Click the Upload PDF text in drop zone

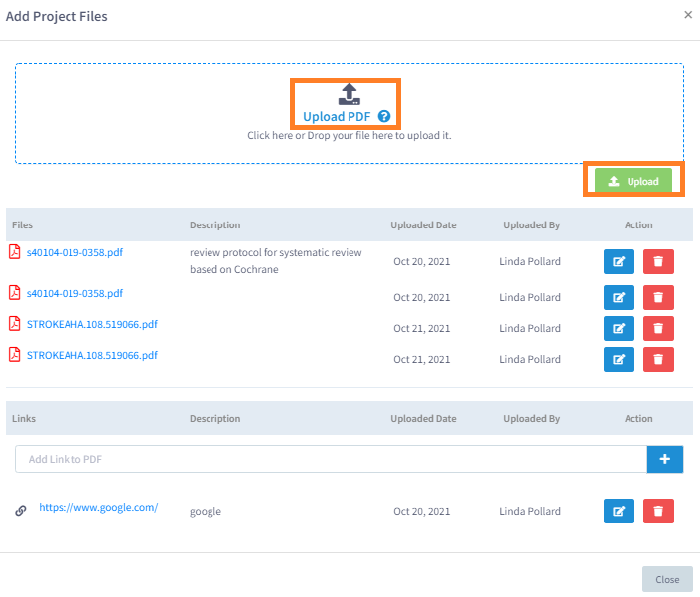[338, 117]
